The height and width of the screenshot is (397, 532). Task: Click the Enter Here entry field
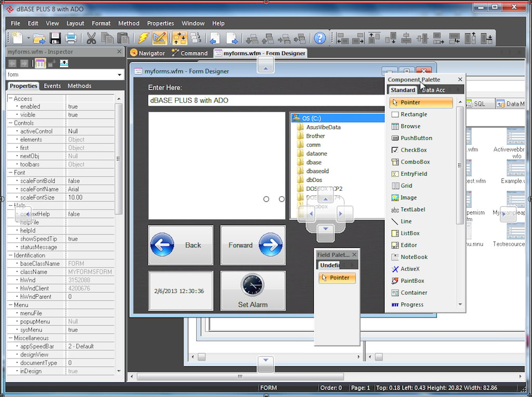pos(267,100)
